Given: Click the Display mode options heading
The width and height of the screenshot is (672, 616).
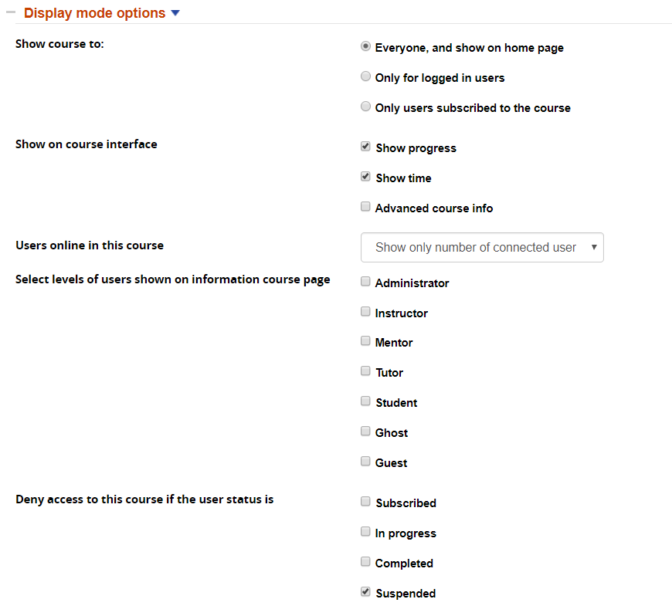Looking at the screenshot, I should pos(94,14).
